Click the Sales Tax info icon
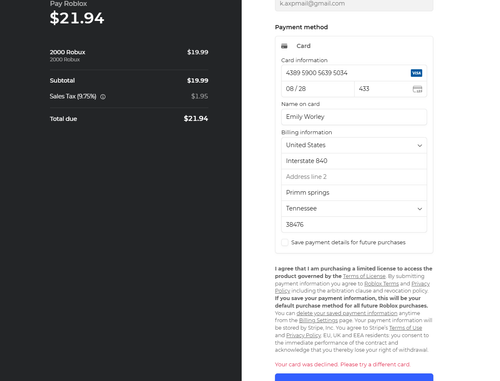Viewport: 500px width, 381px height. click(103, 97)
